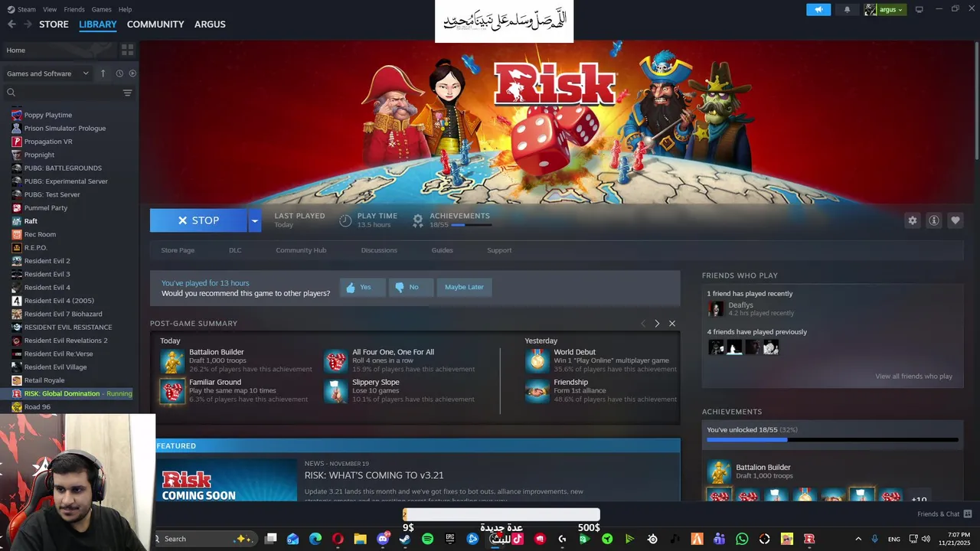Open the Friends & Chat panel

coord(945,514)
